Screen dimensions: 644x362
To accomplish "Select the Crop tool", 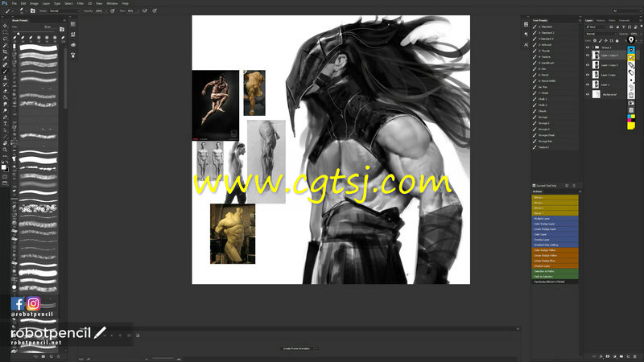I will 5,51.
